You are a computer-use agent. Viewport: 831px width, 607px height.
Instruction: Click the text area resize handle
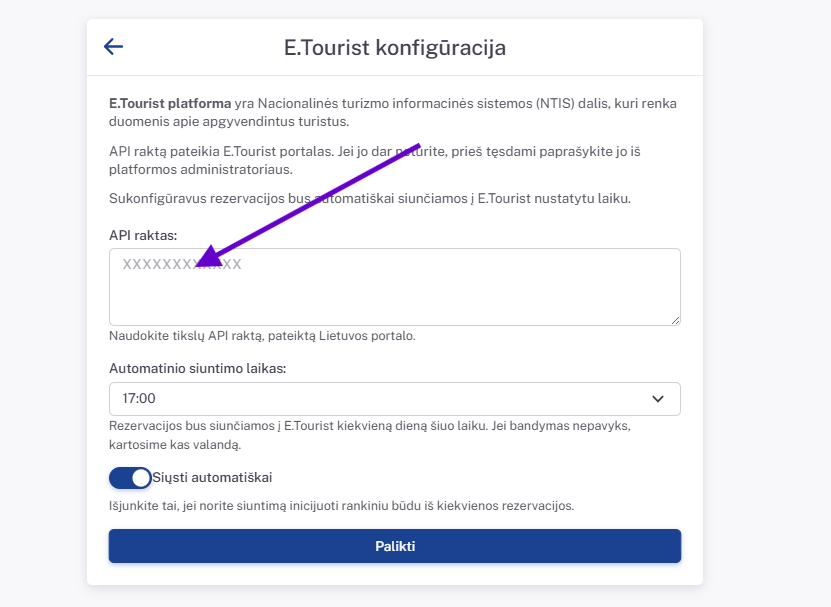pos(675,320)
